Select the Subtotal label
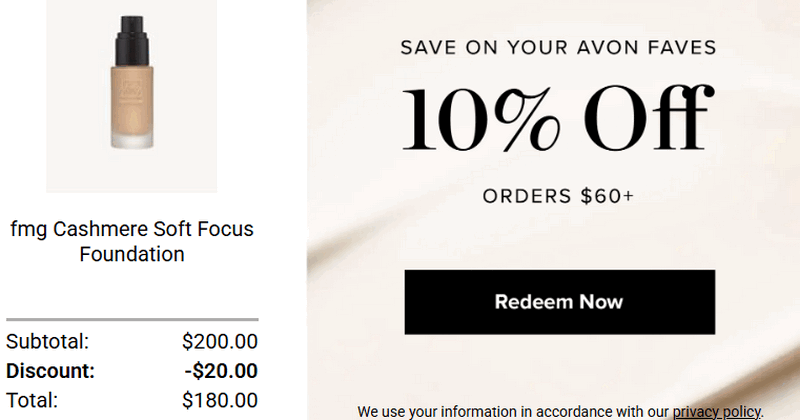Viewport: 800px width, 420px height. pyautogui.click(x=47, y=342)
